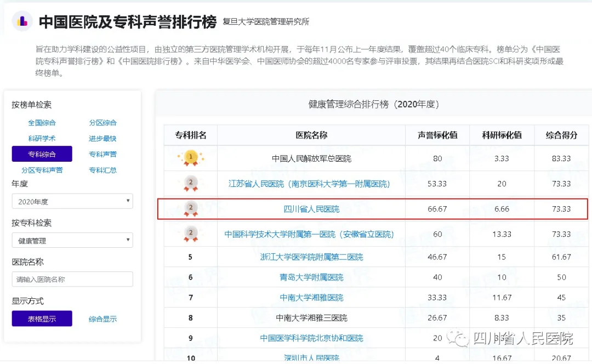Click the 46.67 reputation value cell

tap(437, 257)
